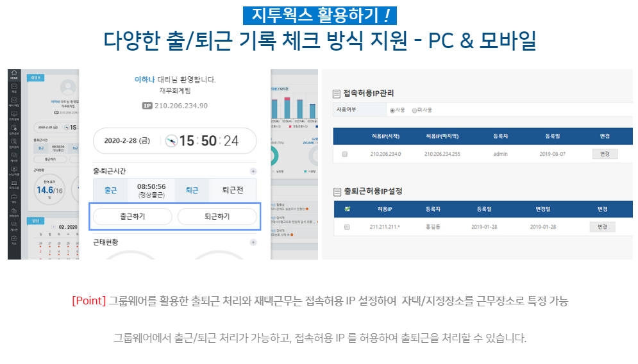Click the 허용IP(마지막) column header
Image resolution: width=638 pixels, height=364 pixels.
click(442, 136)
